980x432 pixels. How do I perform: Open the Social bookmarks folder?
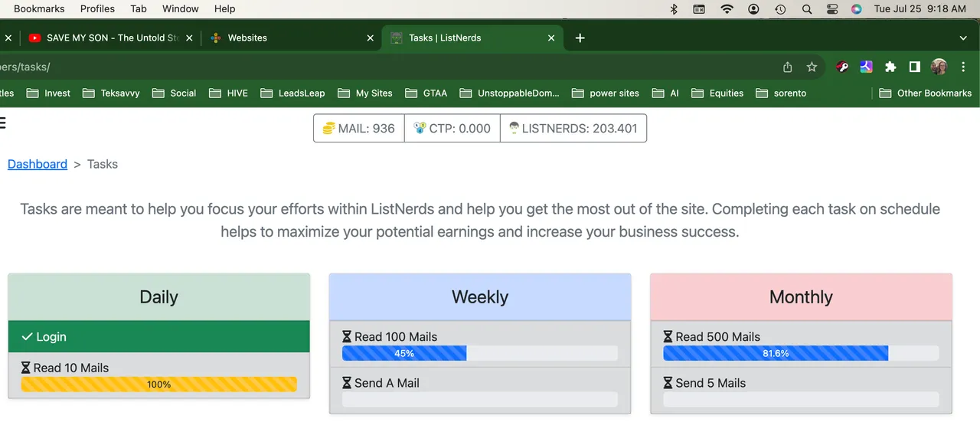(174, 93)
